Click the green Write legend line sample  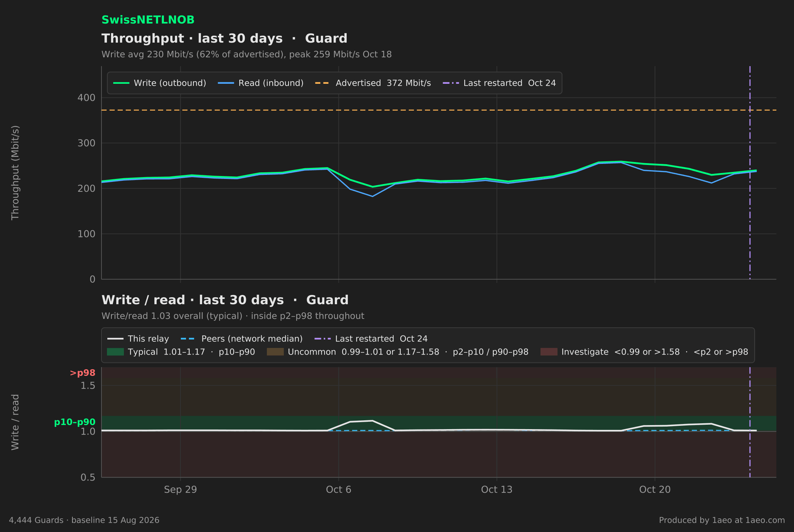coord(121,83)
